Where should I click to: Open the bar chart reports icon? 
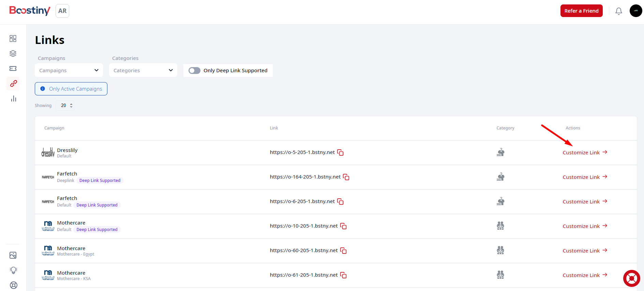pyautogui.click(x=13, y=98)
